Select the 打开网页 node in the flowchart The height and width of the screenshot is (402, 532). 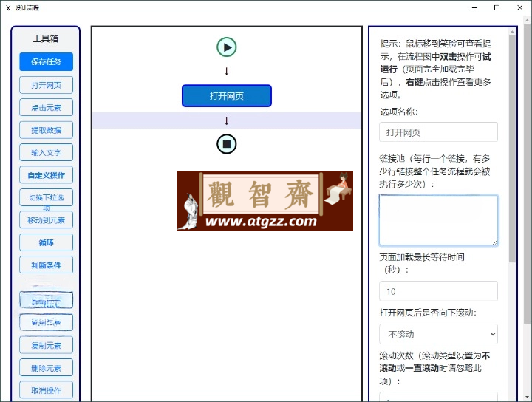227,96
